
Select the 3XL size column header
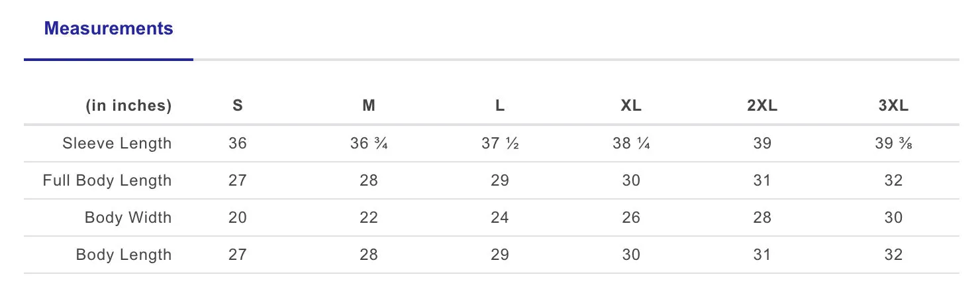tap(893, 106)
